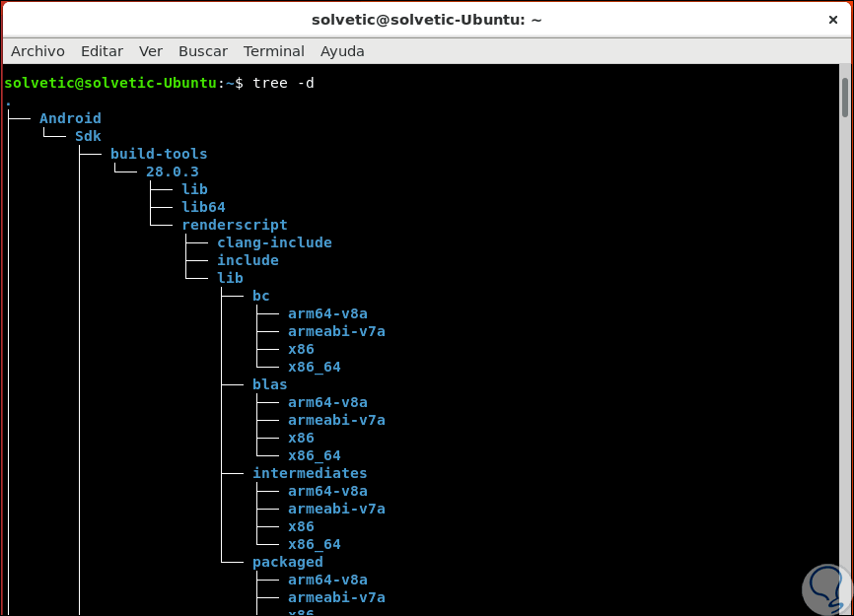This screenshot has height=616, width=854.
Task: Open the Ver menu
Action: pyautogui.click(x=151, y=51)
